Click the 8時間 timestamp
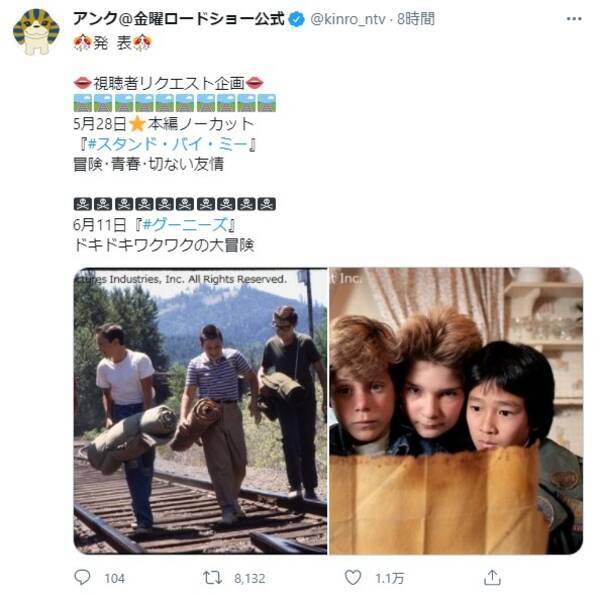Viewport: 600px width, 595px height. [x=416, y=19]
